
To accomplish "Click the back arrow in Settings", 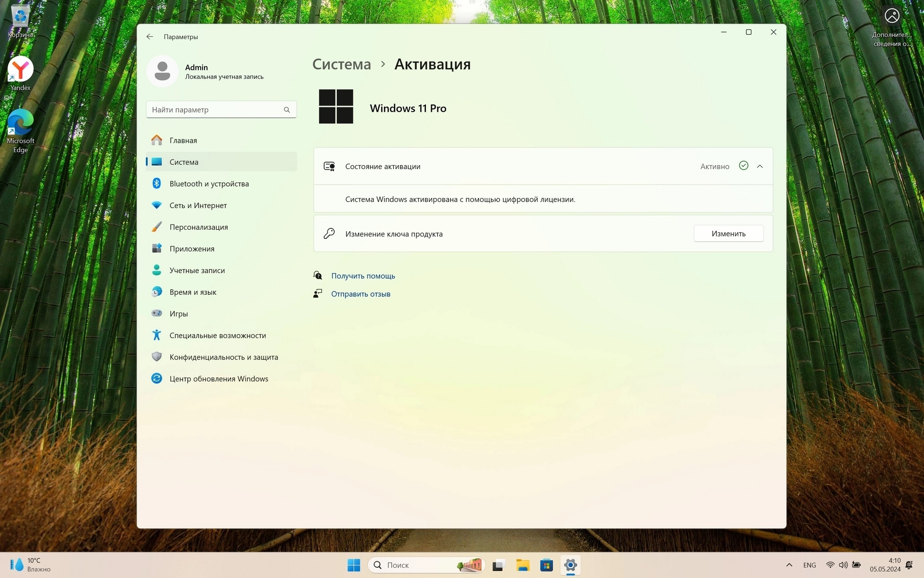I will click(x=150, y=37).
